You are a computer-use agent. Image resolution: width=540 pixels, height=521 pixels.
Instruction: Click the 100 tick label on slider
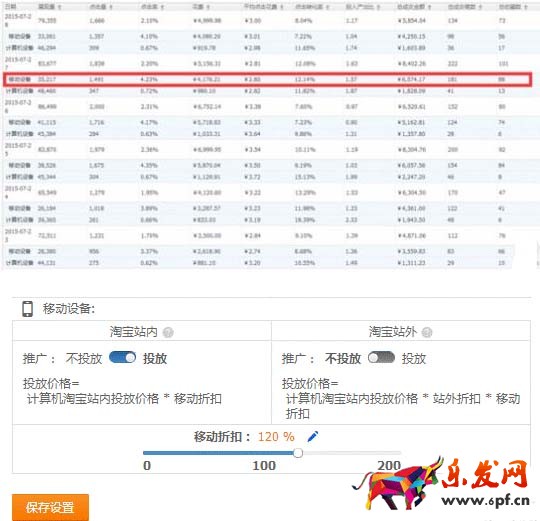[x=264, y=466]
